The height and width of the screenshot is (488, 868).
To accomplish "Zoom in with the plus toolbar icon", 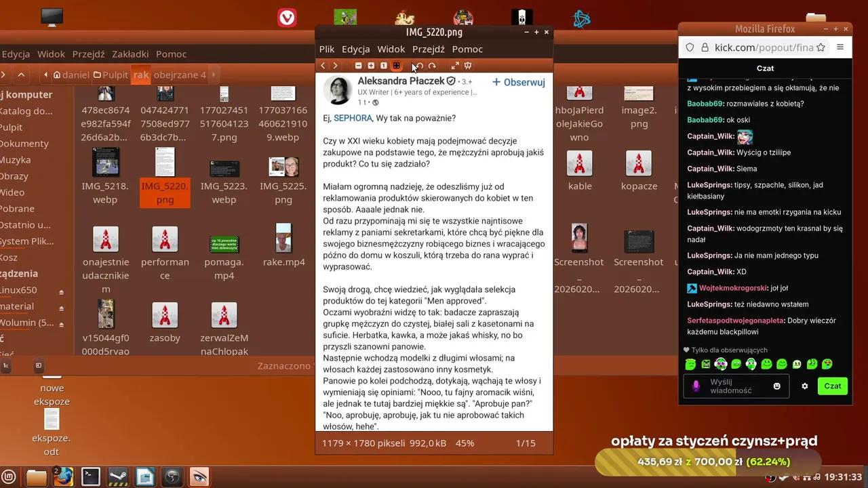I will tap(371, 66).
